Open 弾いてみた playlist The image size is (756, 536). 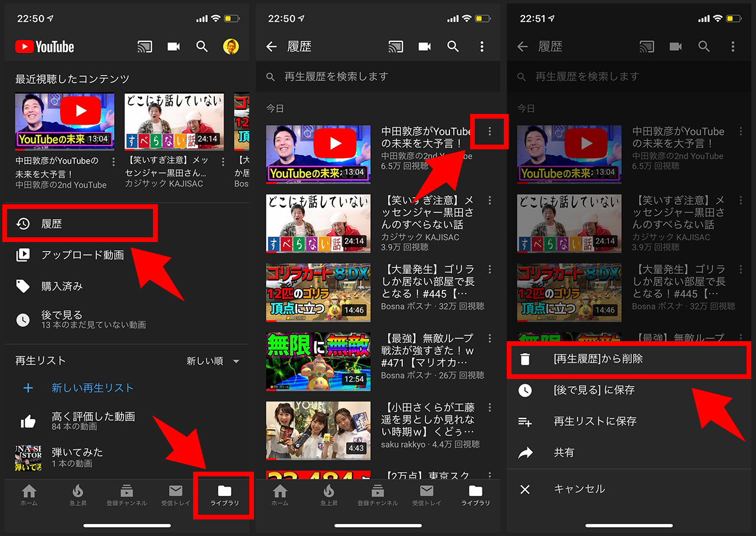point(127,457)
